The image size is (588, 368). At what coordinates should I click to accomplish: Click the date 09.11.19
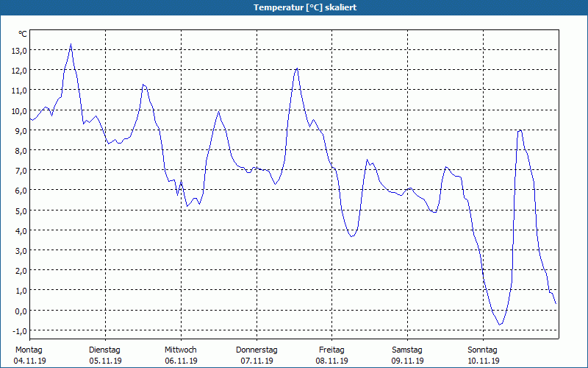[408, 361]
